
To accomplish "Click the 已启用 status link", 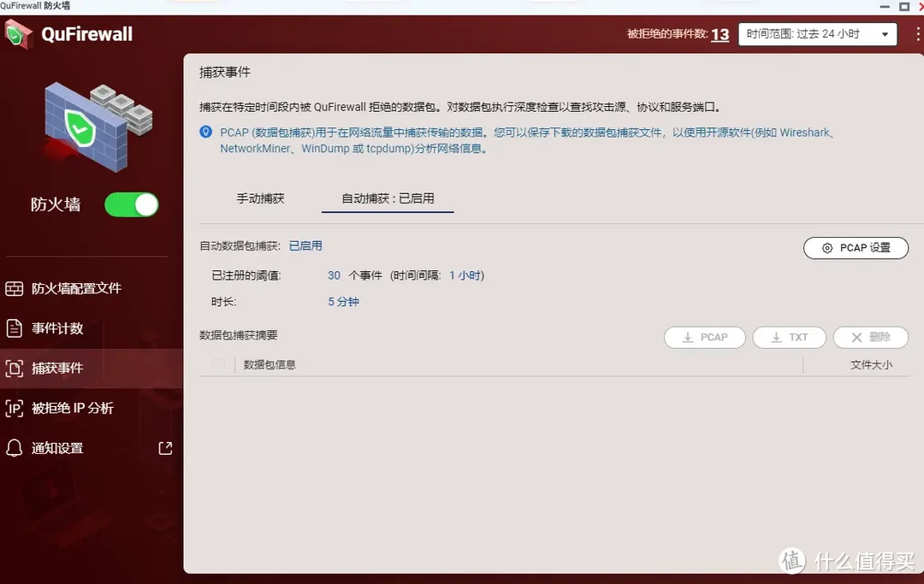I will point(305,246).
